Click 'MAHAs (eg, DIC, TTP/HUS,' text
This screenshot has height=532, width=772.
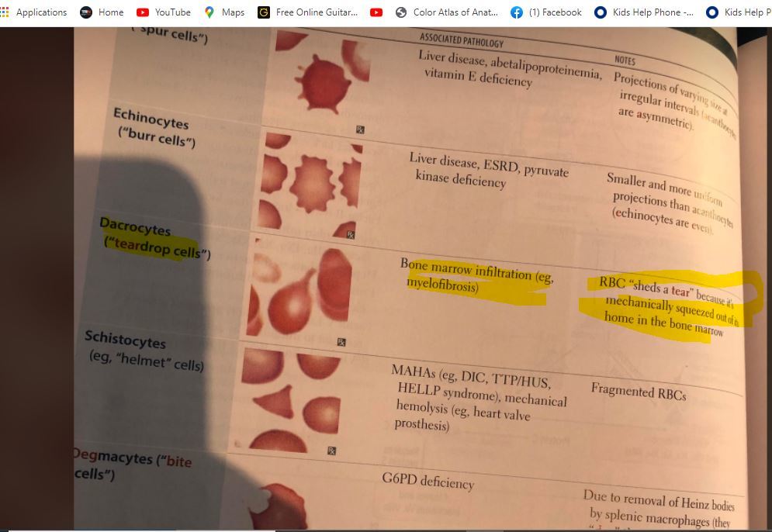[471, 376]
